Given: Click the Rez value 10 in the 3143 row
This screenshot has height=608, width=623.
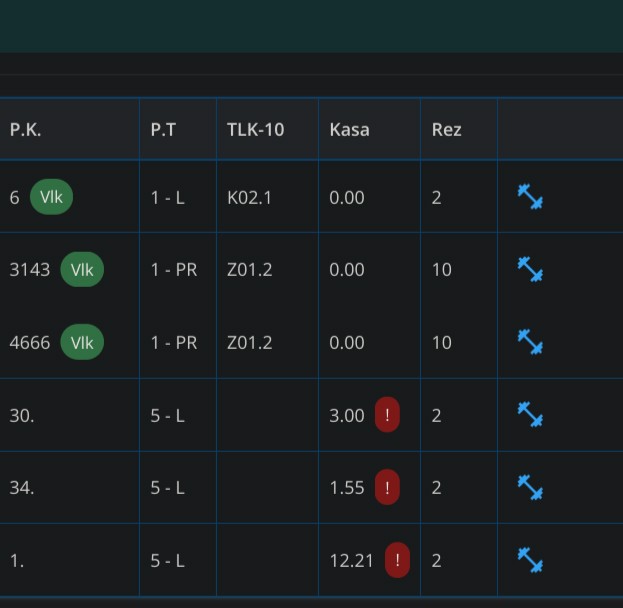Looking at the screenshot, I should 442,270.
